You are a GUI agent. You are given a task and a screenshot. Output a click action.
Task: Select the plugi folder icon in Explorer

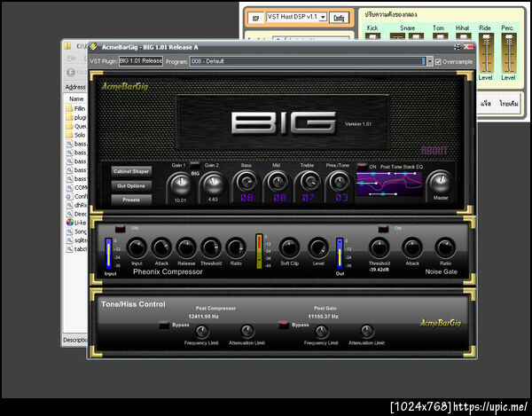click(x=69, y=117)
